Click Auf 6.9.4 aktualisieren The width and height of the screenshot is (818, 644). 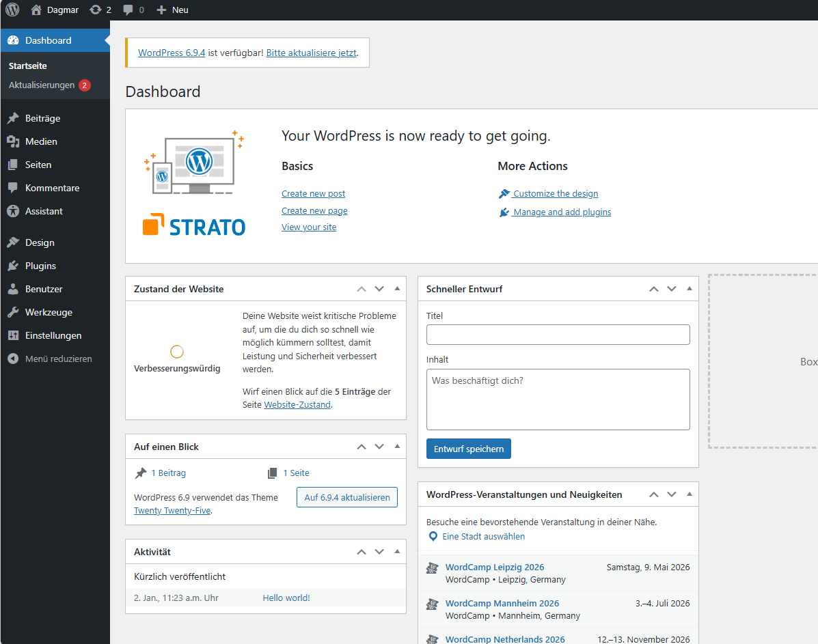click(x=346, y=497)
